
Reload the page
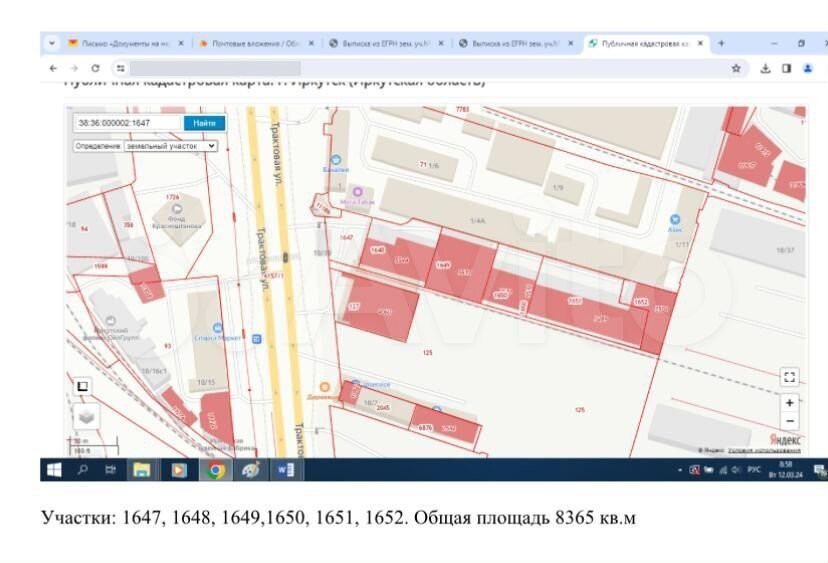(96, 68)
